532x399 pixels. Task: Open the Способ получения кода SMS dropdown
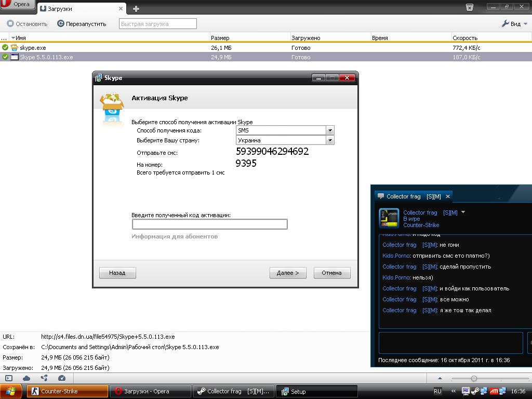[x=285, y=130]
